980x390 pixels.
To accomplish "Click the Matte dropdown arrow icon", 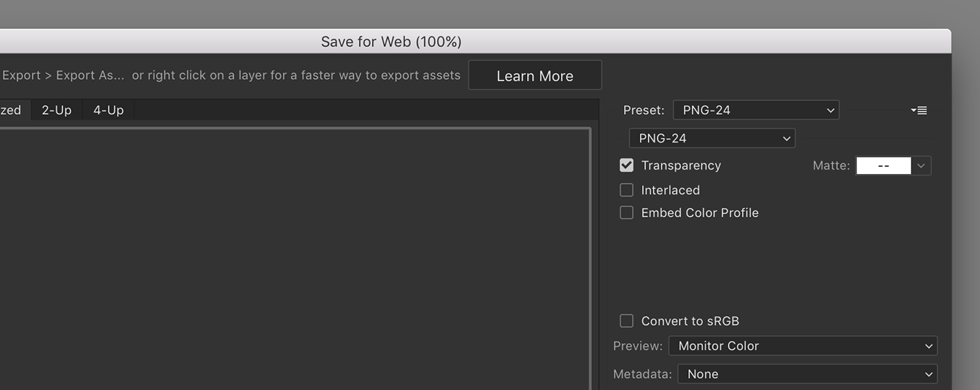I will 921,166.
